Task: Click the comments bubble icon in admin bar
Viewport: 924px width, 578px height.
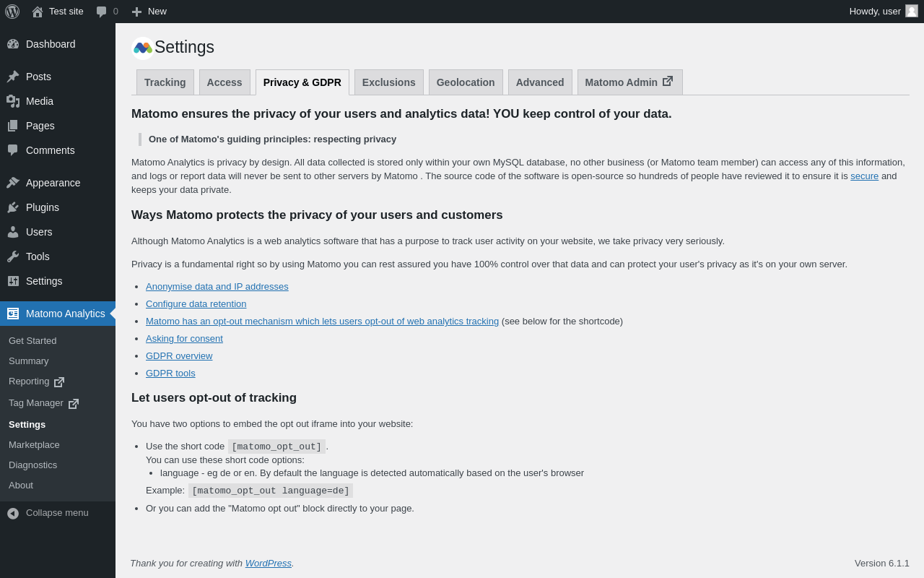Action: tap(102, 12)
